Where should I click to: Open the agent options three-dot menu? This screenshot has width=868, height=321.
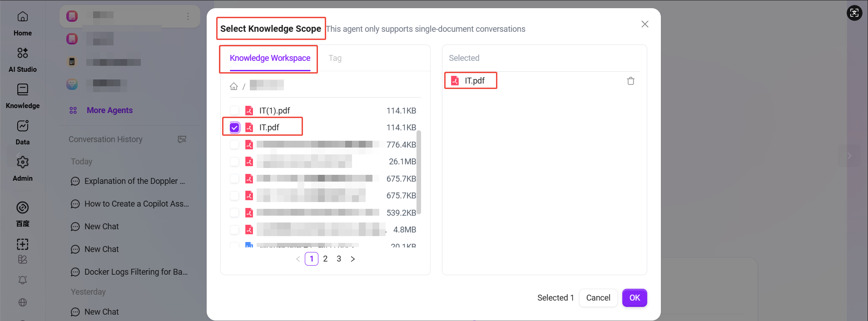(188, 16)
